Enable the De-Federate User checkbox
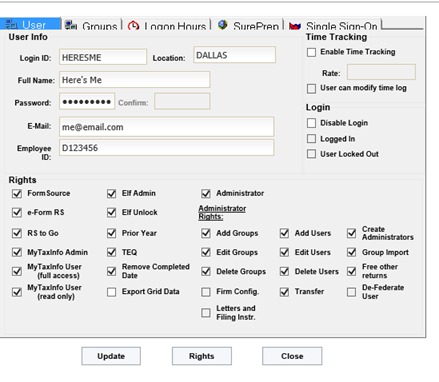The width and height of the screenshot is (439, 382). (x=352, y=292)
